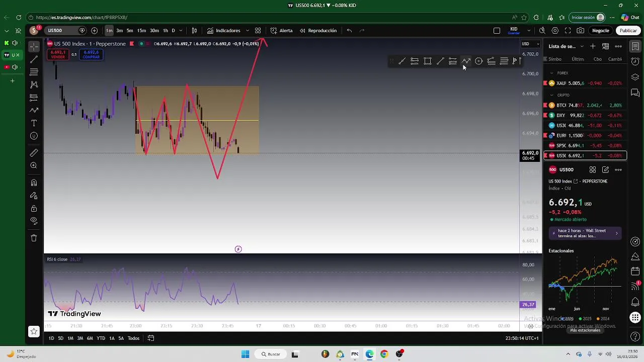The image size is (644, 362).
Task: Open the Indicadores panel
Action: coord(223,31)
